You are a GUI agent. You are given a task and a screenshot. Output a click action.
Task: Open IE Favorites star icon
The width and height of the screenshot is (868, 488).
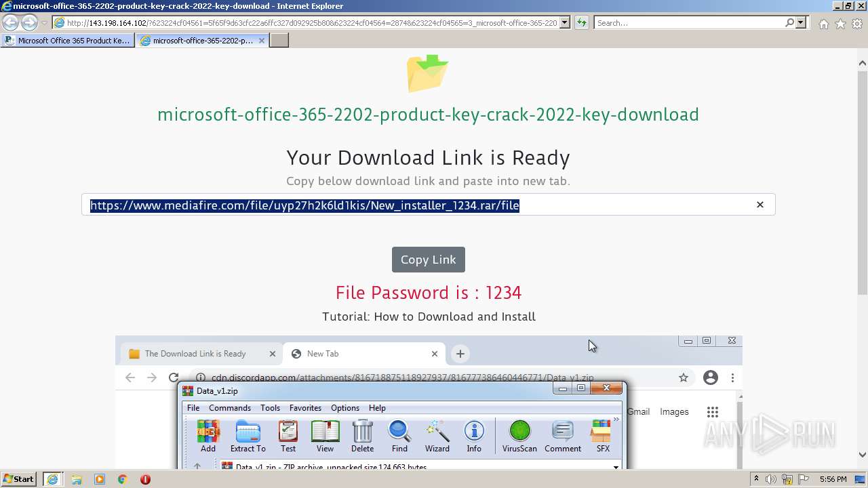coord(840,23)
